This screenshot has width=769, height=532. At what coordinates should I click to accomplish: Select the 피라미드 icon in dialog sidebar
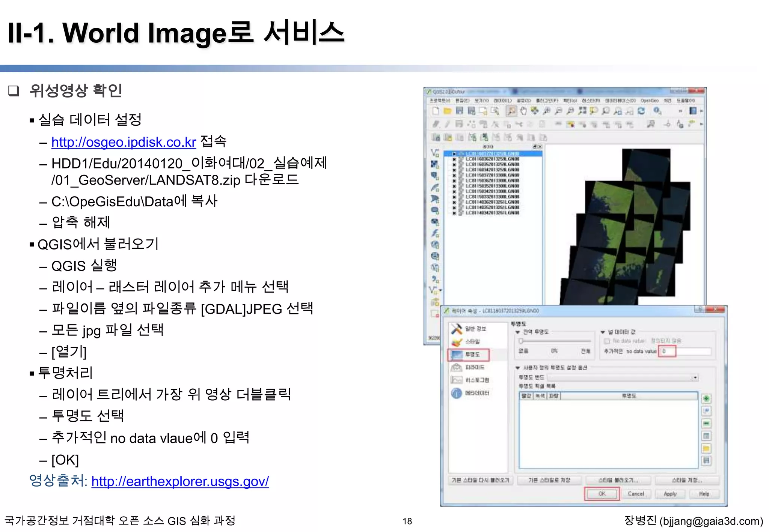(457, 367)
